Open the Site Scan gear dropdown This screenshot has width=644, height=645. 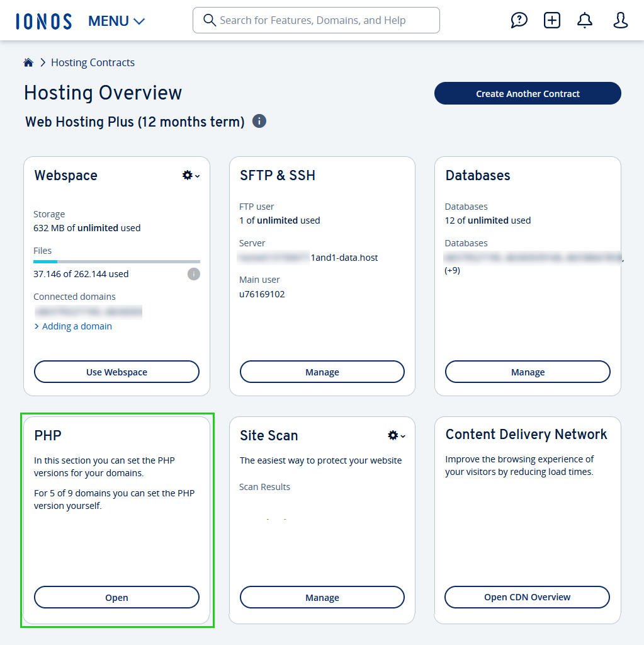point(395,435)
